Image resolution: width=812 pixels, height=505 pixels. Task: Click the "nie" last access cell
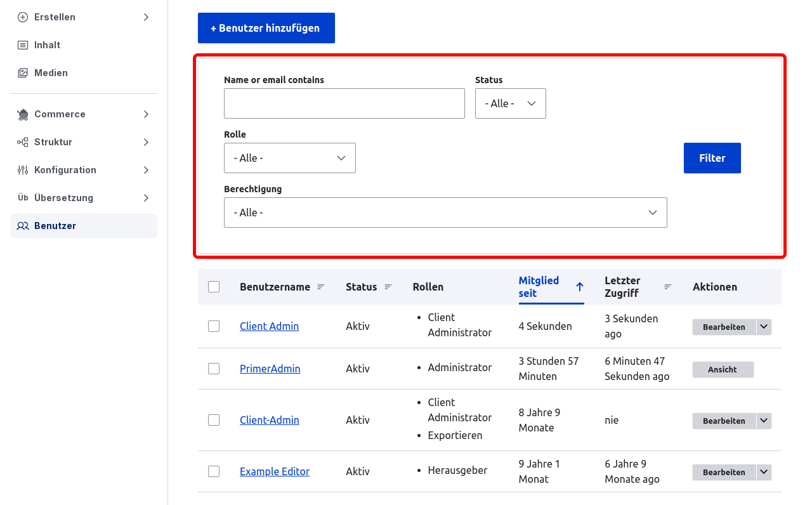click(612, 420)
